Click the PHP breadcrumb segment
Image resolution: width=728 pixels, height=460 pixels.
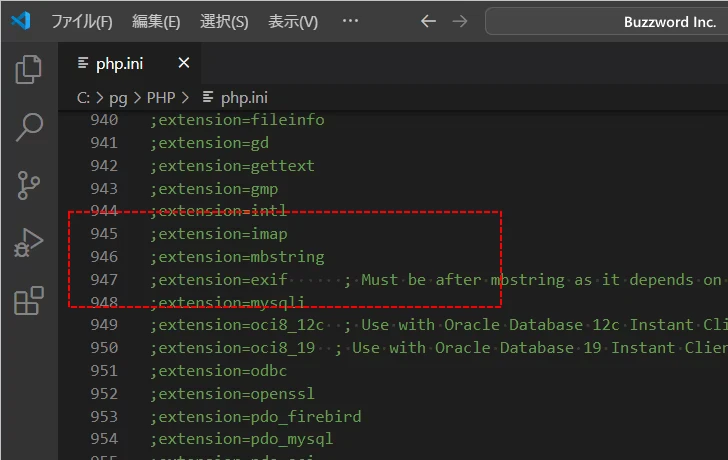161,98
